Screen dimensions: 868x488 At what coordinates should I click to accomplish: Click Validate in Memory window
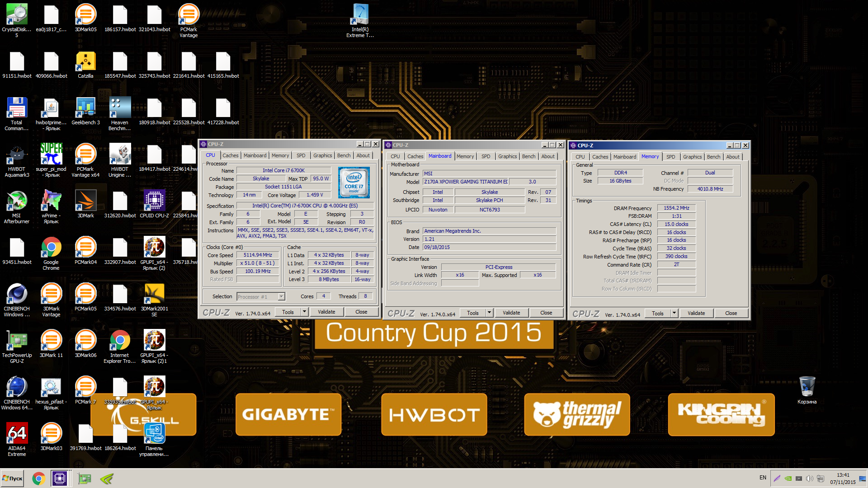[x=696, y=313]
